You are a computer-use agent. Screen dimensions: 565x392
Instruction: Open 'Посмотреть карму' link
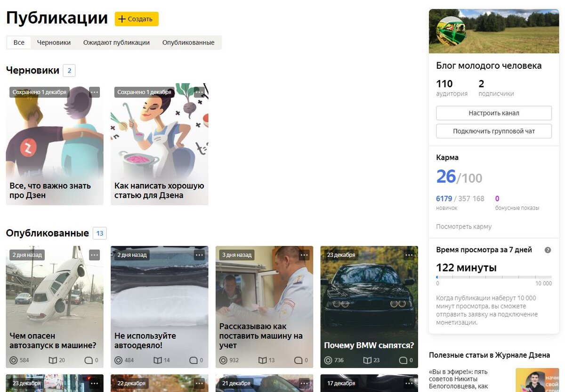pos(464,226)
